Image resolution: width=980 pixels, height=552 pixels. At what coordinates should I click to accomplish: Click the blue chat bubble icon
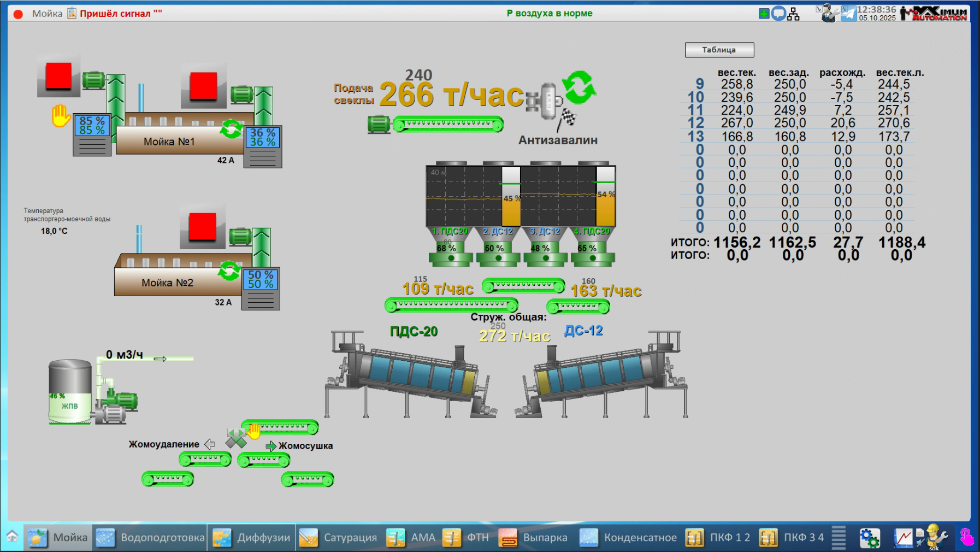click(778, 14)
